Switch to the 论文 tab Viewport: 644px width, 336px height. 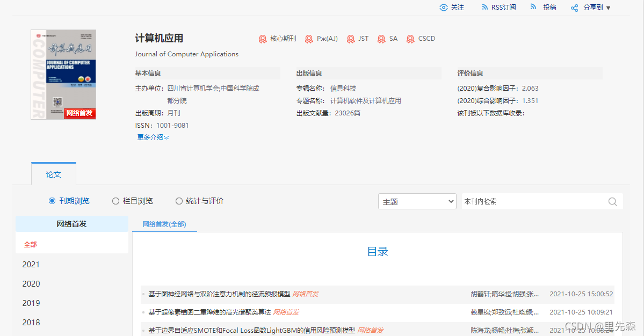[x=54, y=173]
